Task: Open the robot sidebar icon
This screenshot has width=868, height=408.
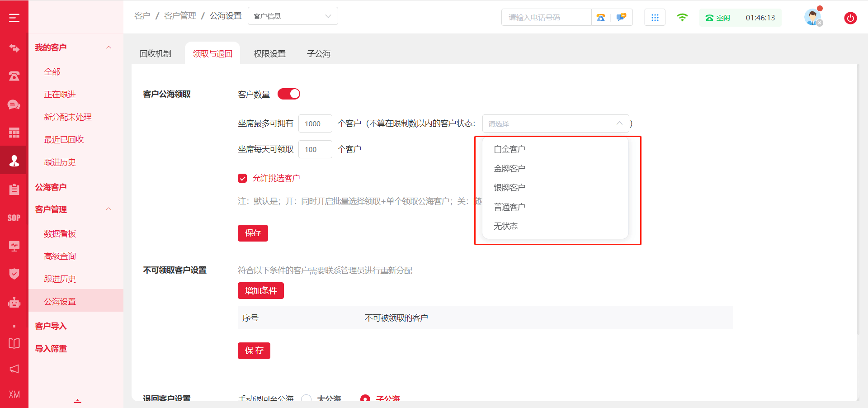Action: coord(14,302)
